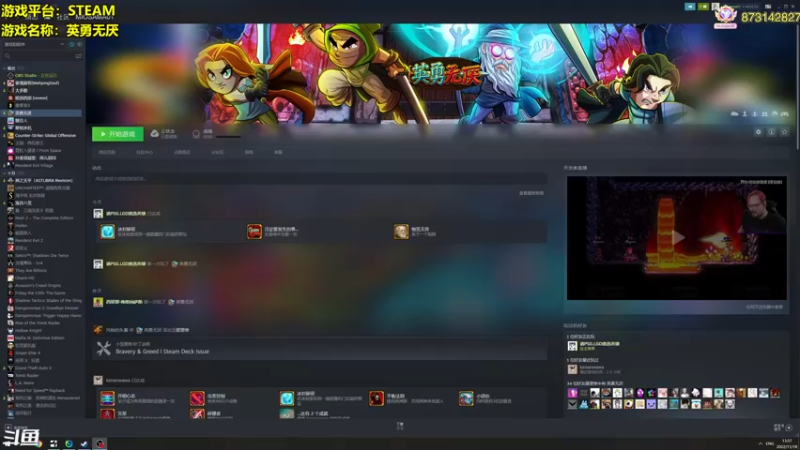Click first friend avatar in friends grid

[572, 393]
